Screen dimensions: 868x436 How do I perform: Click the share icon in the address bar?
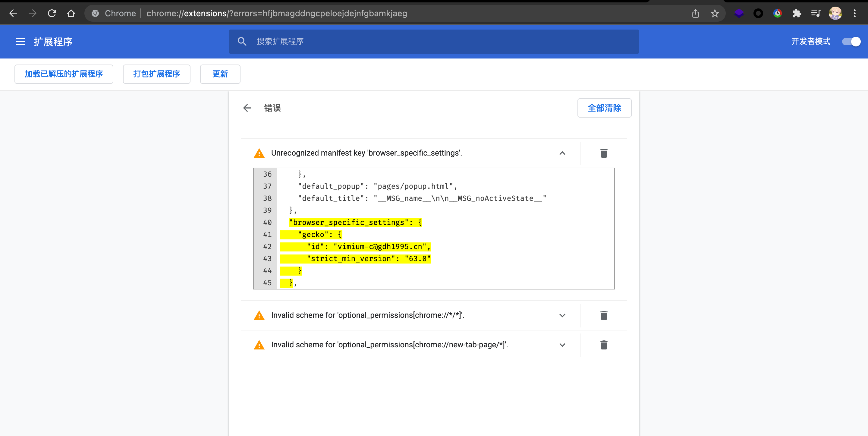pos(696,13)
